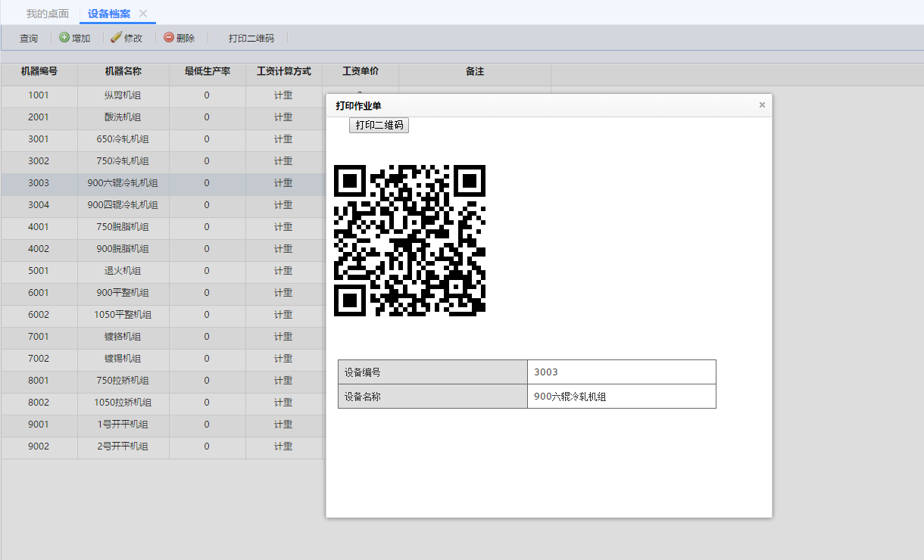Image resolution: width=924 pixels, height=560 pixels.
Task: Click the green plus Add icon
Action: pos(64,38)
